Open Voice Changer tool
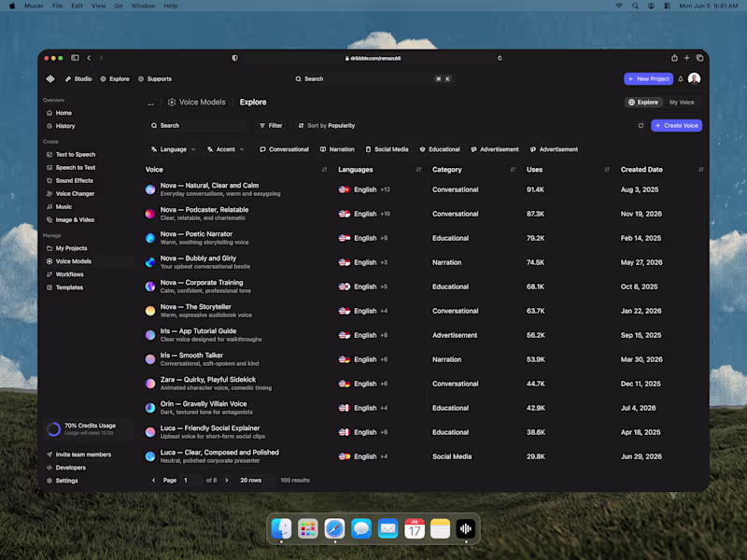 (71, 194)
